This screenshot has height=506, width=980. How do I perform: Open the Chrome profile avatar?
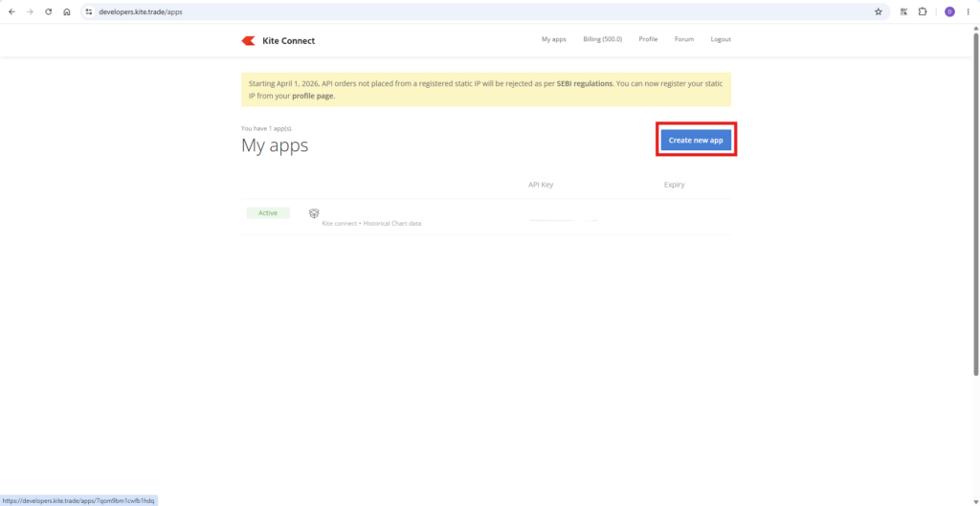click(950, 11)
